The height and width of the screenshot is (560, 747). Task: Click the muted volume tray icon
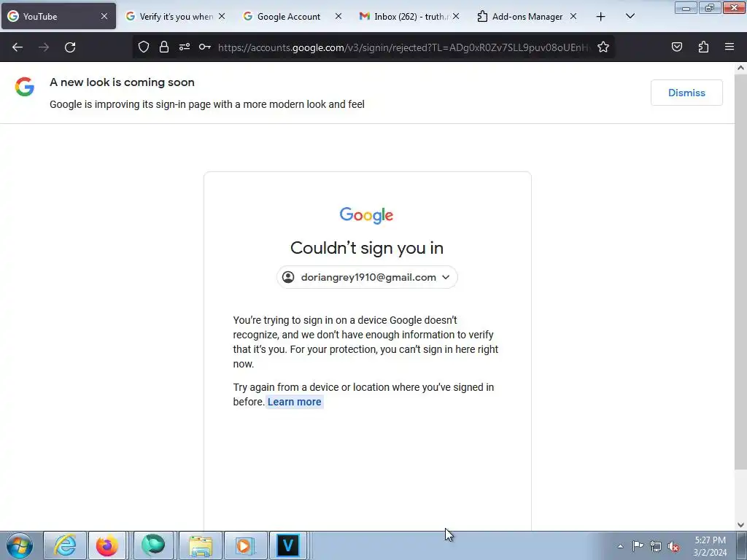pos(673,547)
